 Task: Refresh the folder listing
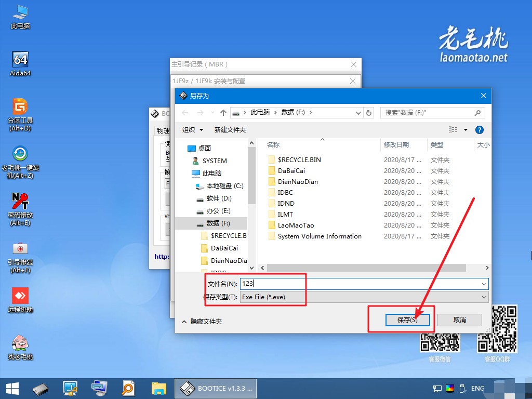pyautogui.click(x=369, y=113)
